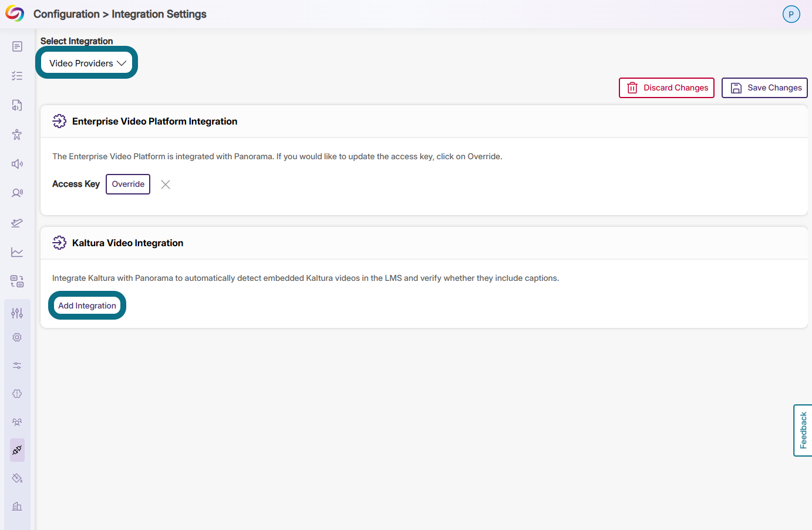The height and width of the screenshot is (530, 812).
Task: Open the Feedback side tab
Action: click(803, 430)
